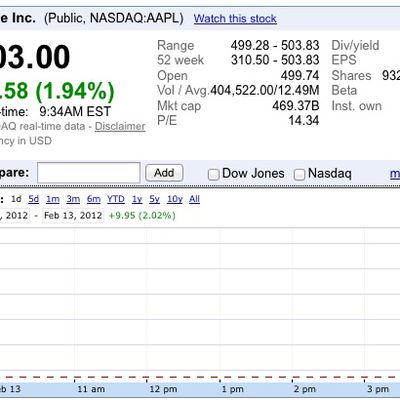Show the 10y chart range

pos(175,199)
